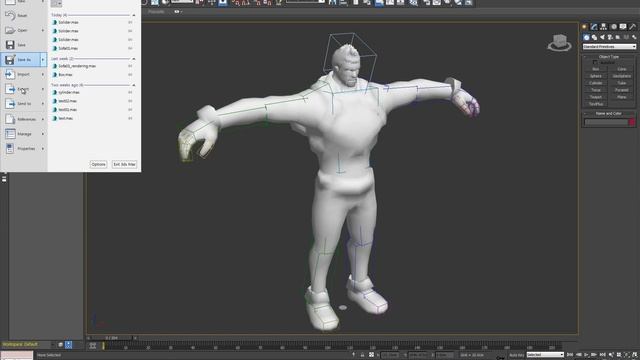
Task: Collapse the Last week recent files group
Action: click(133, 59)
